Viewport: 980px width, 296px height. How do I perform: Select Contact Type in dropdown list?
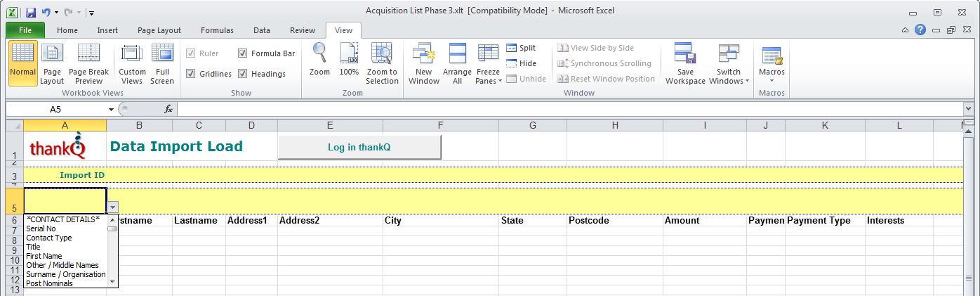[x=65, y=238]
